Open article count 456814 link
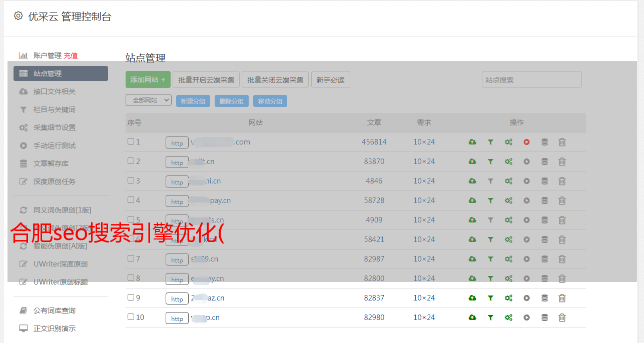The image size is (644, 343). (x=374, y=142)
